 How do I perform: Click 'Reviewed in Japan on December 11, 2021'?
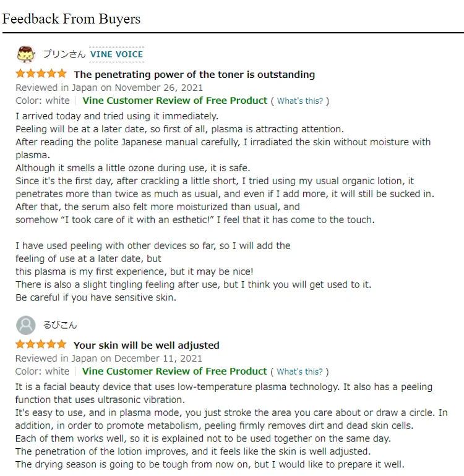coord(108,359)
